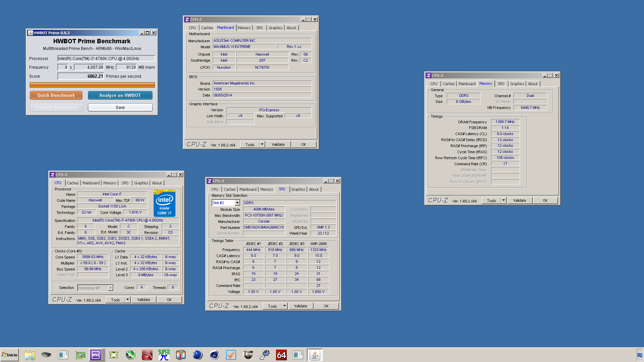Expand Tools arrow in SPD CPU-Z window

pos(285,306)
